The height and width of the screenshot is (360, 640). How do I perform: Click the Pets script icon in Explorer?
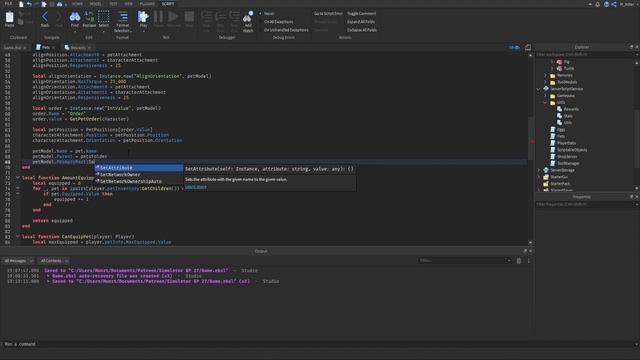(553, 136)
